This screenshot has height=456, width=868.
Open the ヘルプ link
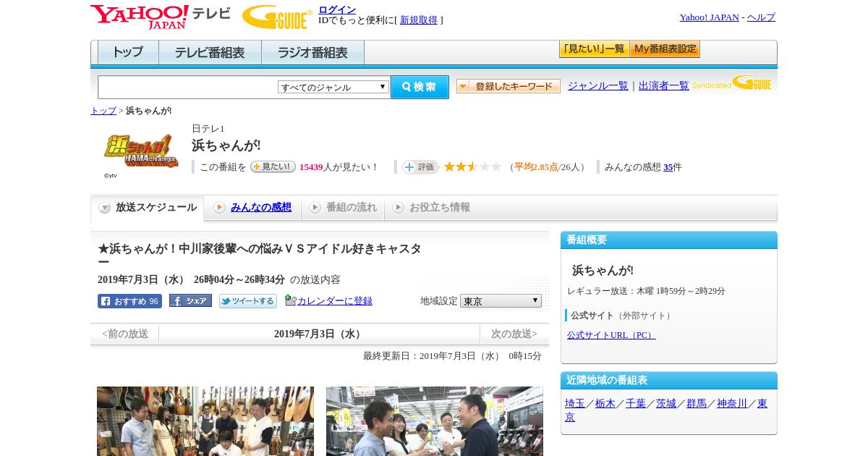point(761,17)
